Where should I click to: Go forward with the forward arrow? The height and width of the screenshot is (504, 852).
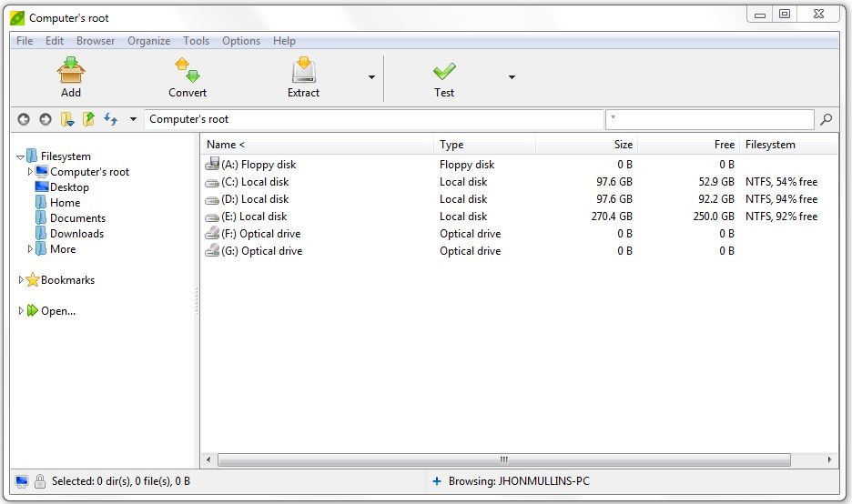[x=46, y=119]
